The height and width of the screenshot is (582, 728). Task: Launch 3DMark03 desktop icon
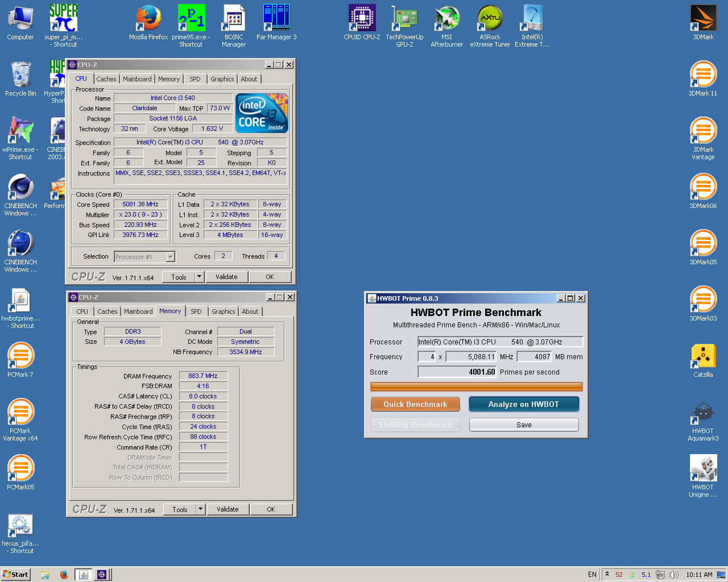703,304
